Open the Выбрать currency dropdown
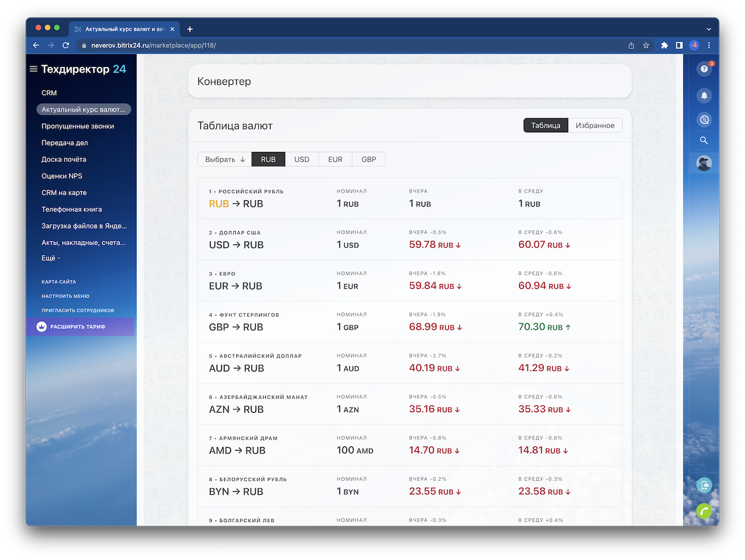The height and width of the screenshot is (560, 745). (x=225, y=160)
